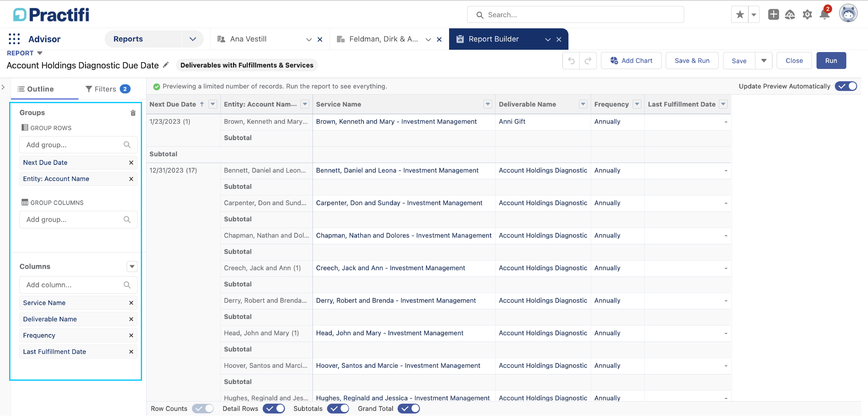The image size is (868, 420).
Task: Toggle Grand Total switch
Action: 409,409
